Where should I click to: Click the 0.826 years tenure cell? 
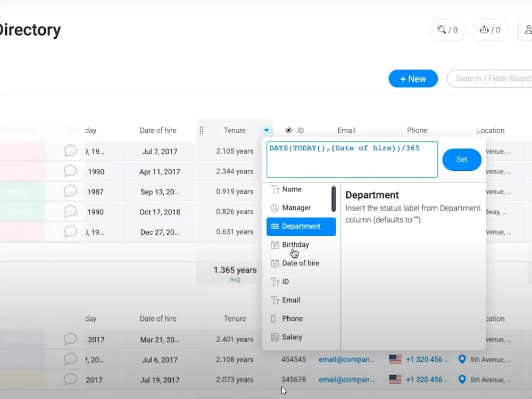pos(235,212)
